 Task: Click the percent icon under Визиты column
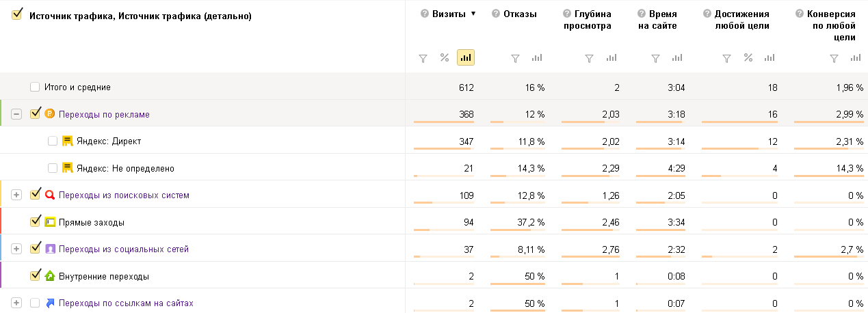click(445, 58)
